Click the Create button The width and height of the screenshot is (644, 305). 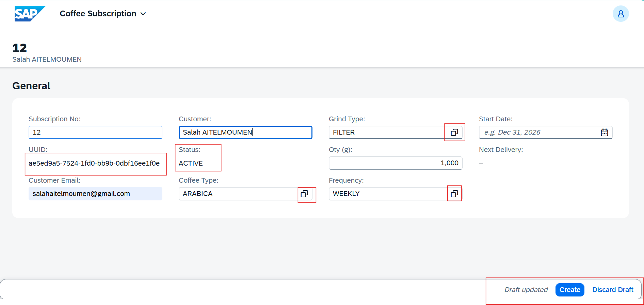569,290
